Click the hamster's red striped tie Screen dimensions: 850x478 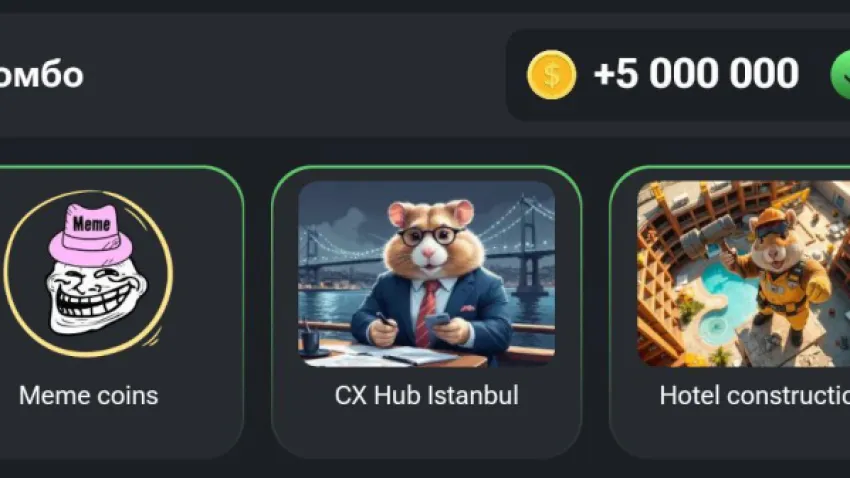pos(426,313)
